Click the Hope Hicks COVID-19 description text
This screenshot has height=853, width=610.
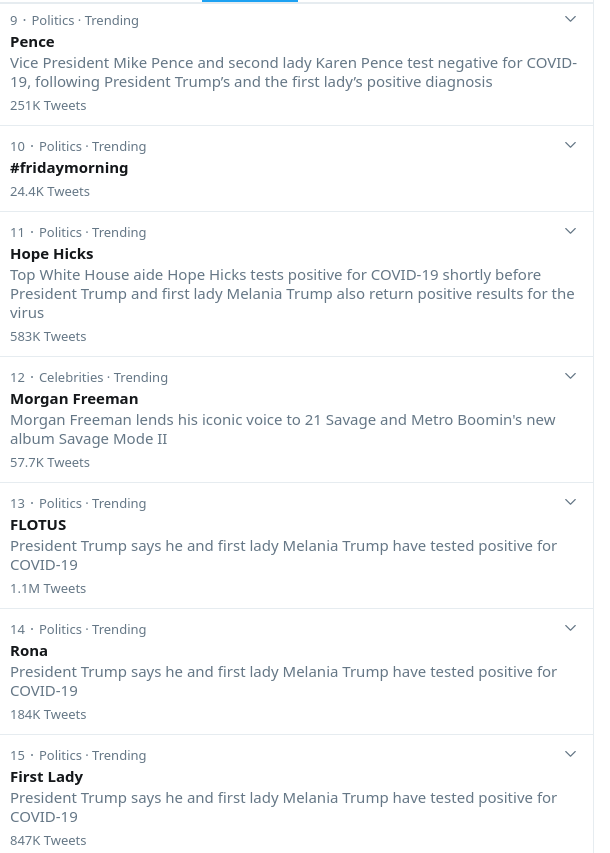coord(292,294)
